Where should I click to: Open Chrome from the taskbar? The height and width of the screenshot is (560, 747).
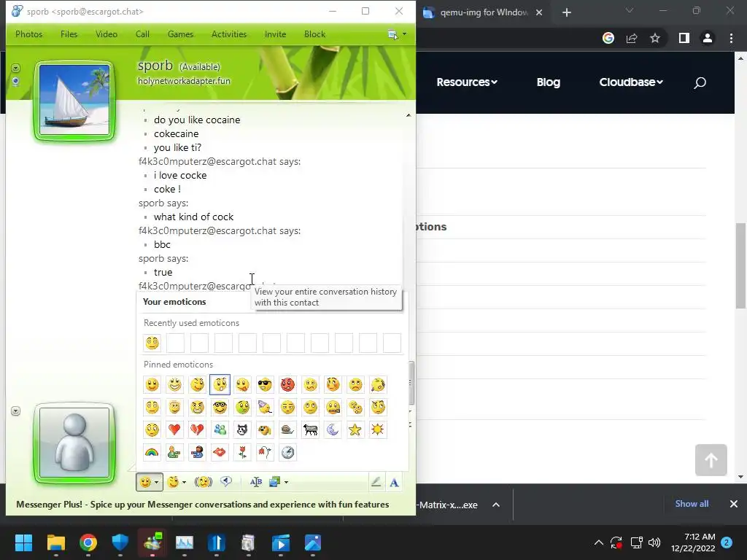[88, 542]
